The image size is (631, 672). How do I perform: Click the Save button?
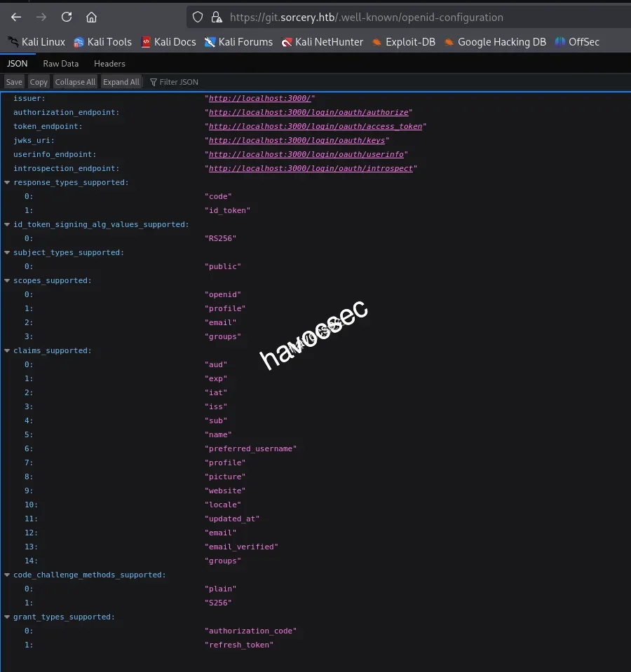13,81
